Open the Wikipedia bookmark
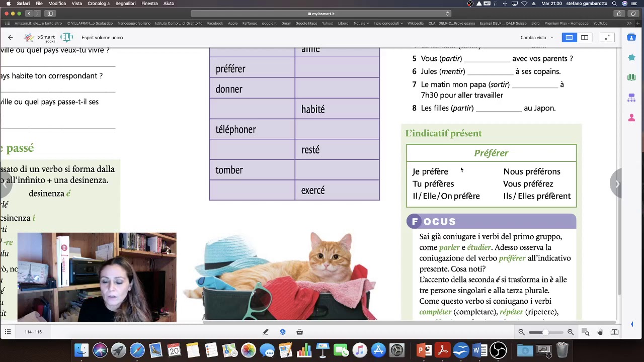The height and width of the screenshot is (362, 644). pos(415,23)
